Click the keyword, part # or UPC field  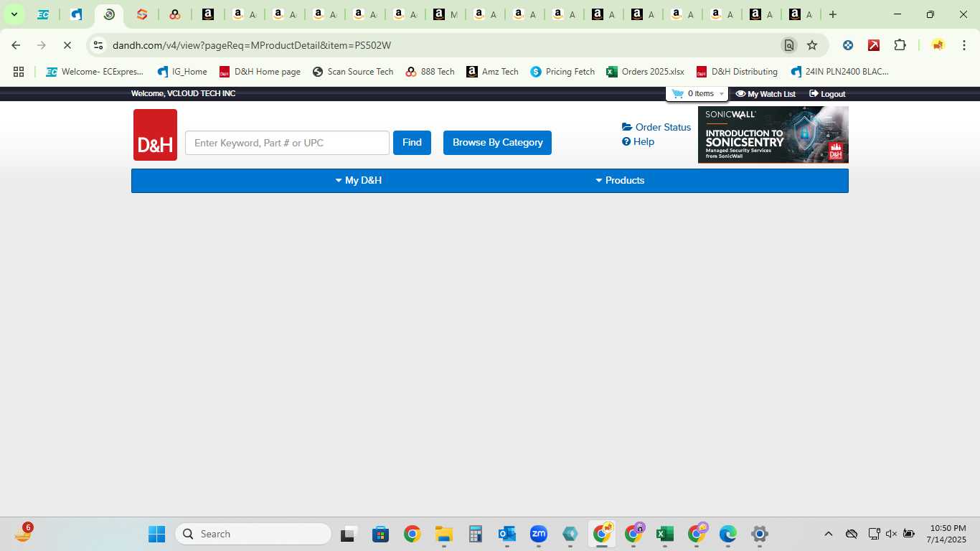(287, 143)
